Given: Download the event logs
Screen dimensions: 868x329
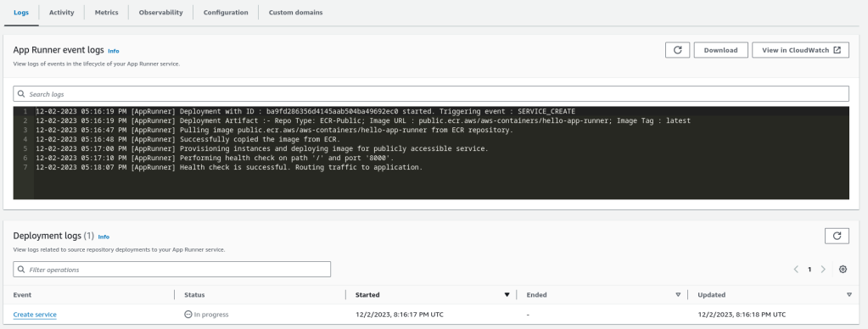Looking at the screenshot, I should pos(720,50).
